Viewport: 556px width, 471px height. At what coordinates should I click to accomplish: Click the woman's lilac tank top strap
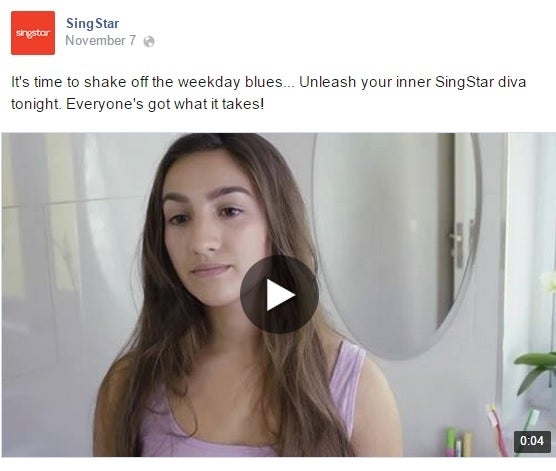pyautogui.click(x=347, y=383)
